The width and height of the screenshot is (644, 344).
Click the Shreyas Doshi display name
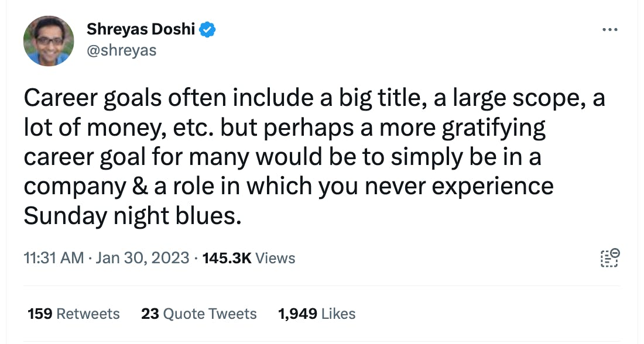[141, 29]
